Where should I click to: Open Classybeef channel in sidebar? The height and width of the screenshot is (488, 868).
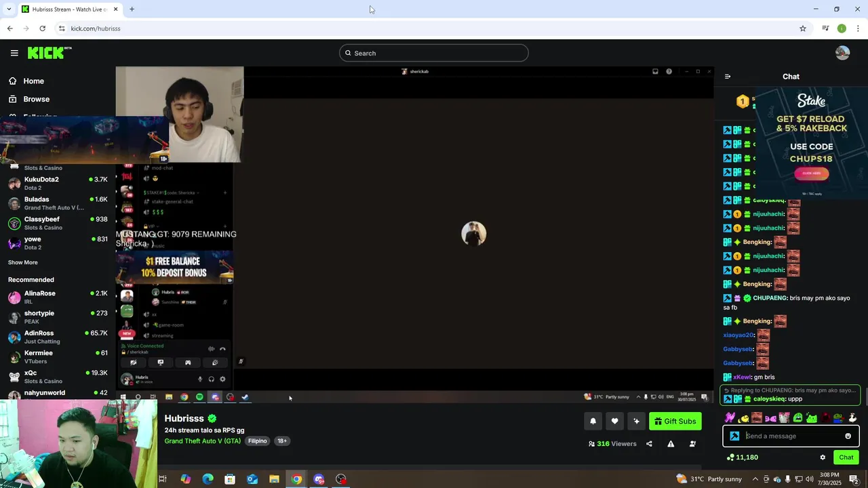coord(58,223)
